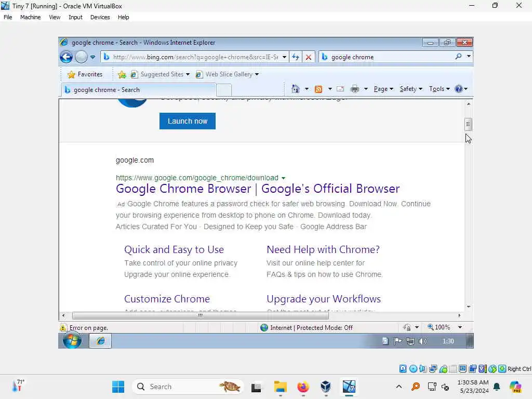Screen dimensions: 532x399
Task: Click 'Google Chrome Browser | Google's Official Browser' link
Action: (258, 189)
